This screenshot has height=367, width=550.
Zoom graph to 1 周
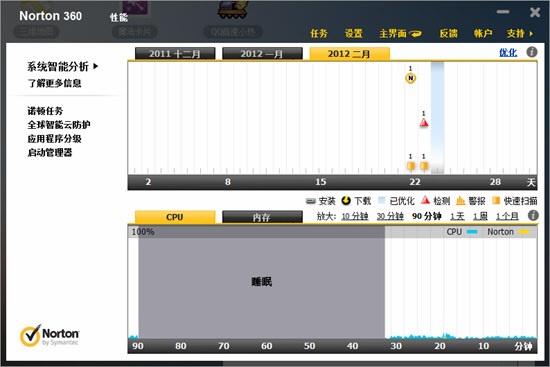point(480,216)
